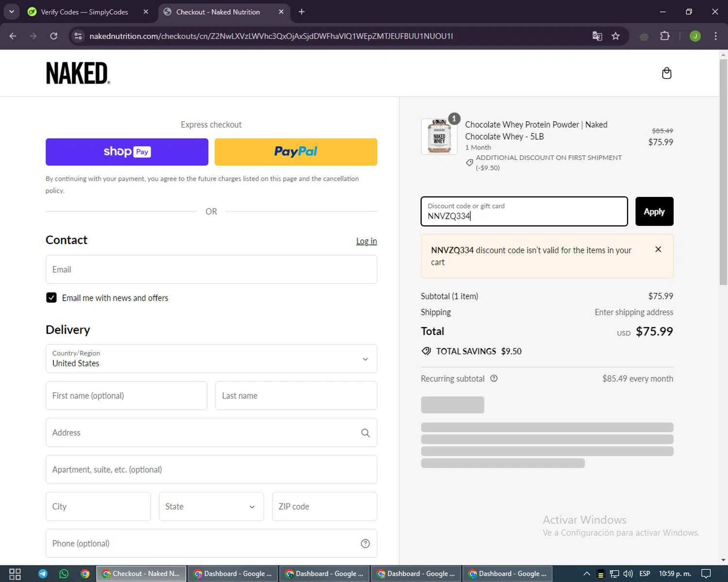The height and width of the screenshot is (582, 728).
Task: Reload the checkout page
Action: click(x=53, y=36)
